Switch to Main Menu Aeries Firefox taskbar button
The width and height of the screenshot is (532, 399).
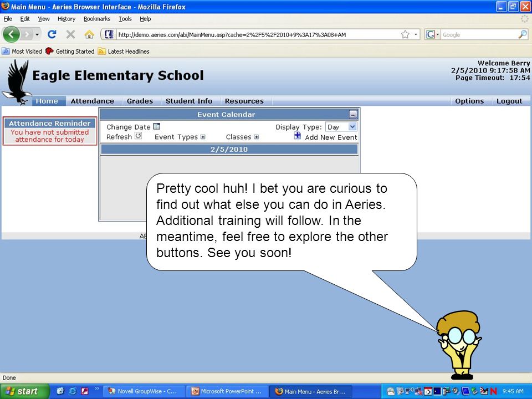(311, 391)
